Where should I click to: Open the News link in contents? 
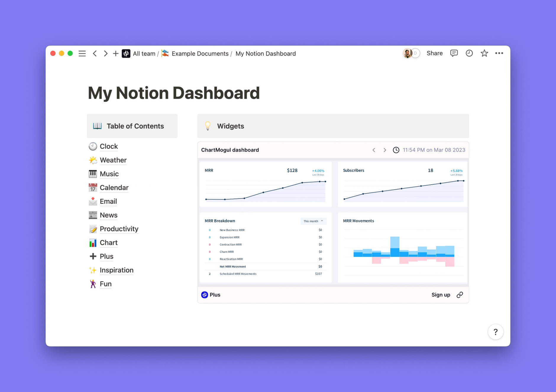109,215
